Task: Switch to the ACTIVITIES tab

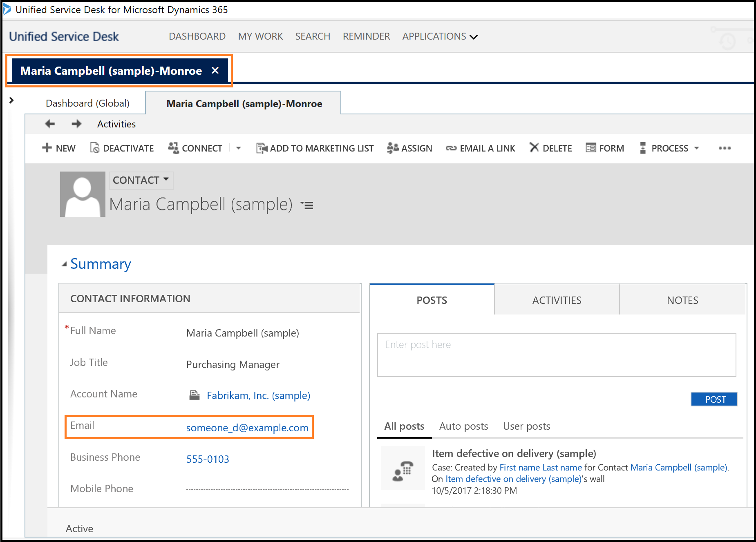Action: pyautogui.click(x=556, y=300)
